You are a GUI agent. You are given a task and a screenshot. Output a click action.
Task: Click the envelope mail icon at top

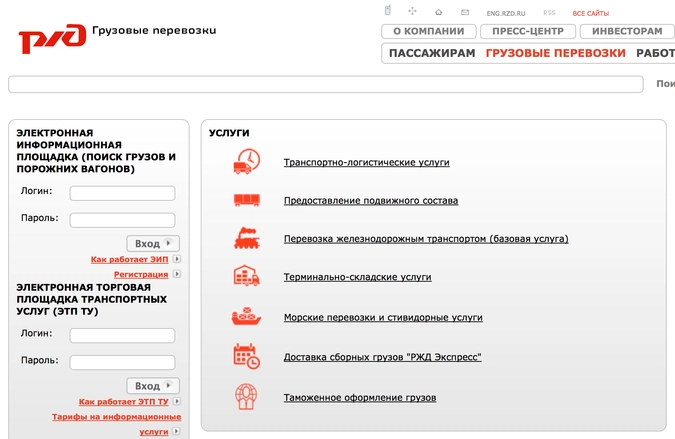coord(464,12)
